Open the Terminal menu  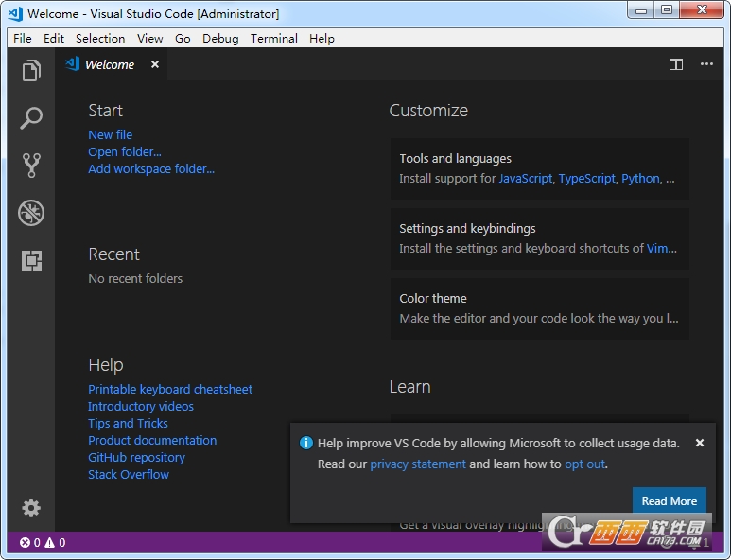273,38
